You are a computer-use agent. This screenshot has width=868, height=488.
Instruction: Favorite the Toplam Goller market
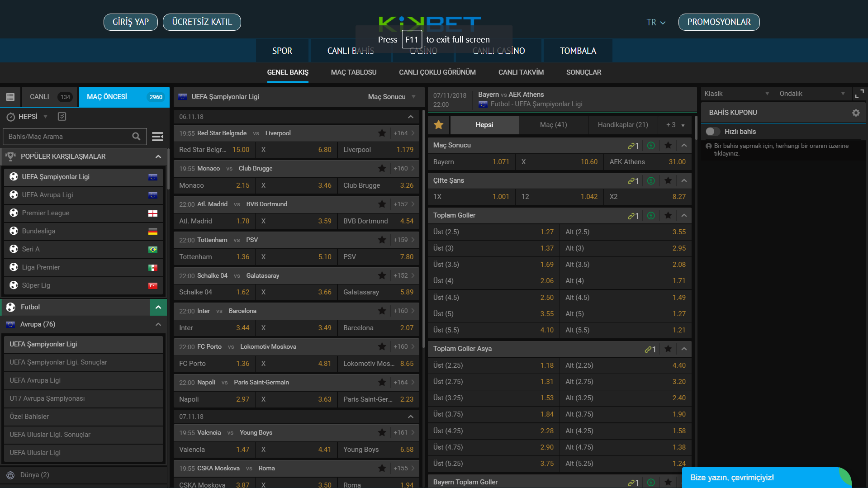668,215
